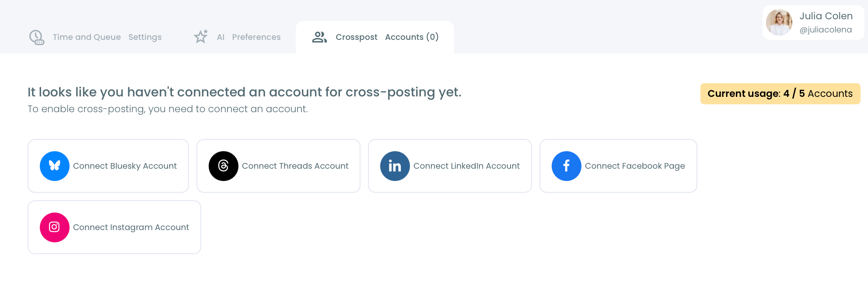Click the LinkedIn icon
This screenshot has width=868, height=298.
(395, 166)
